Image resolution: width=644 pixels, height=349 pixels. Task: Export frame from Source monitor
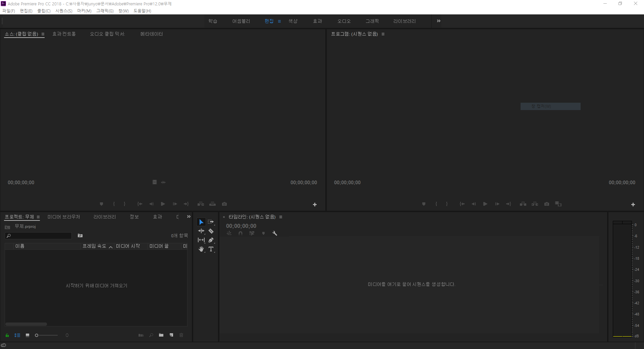click(x=224, y=204)
